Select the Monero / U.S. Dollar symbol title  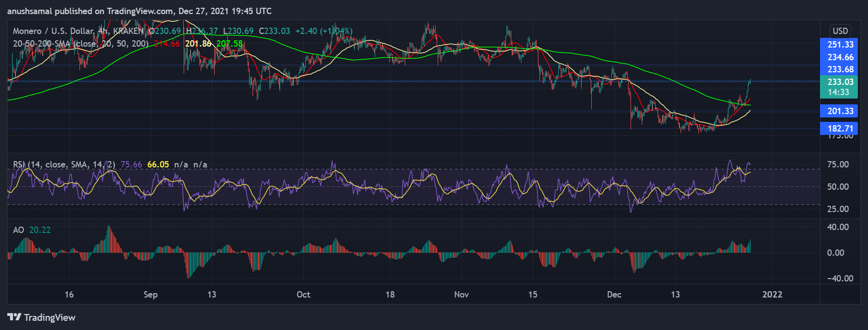pos(53,31)
